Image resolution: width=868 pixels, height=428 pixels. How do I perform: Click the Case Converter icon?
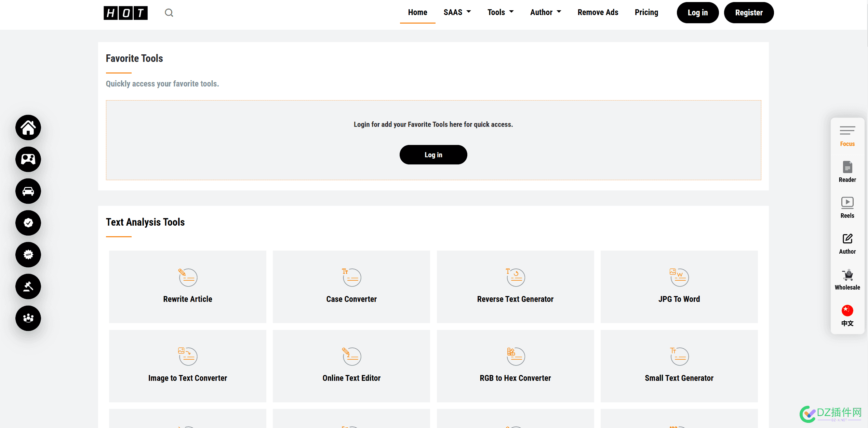[351, 277]
